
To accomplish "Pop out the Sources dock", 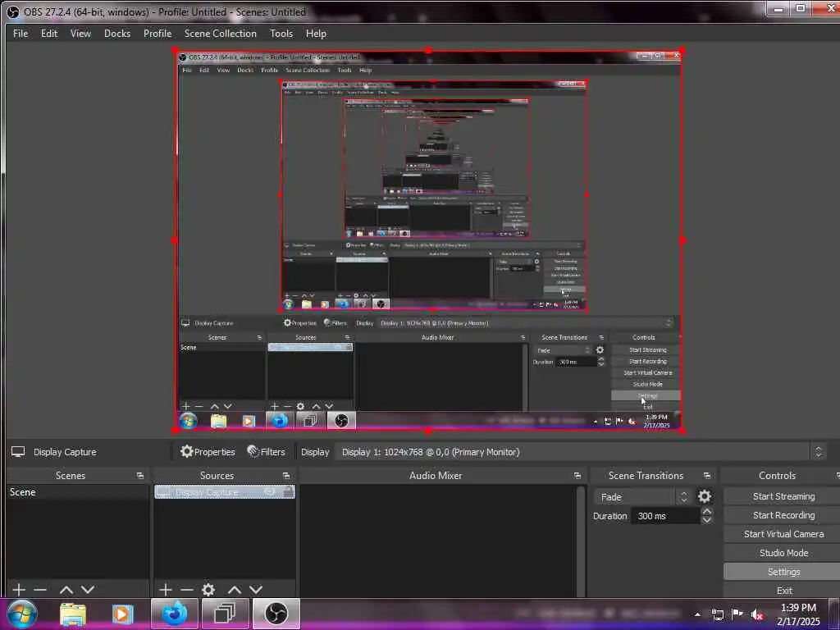I will 286,476.
